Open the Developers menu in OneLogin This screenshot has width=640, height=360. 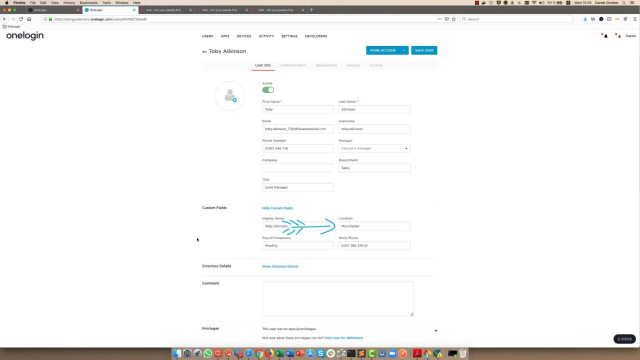point(316,36)
